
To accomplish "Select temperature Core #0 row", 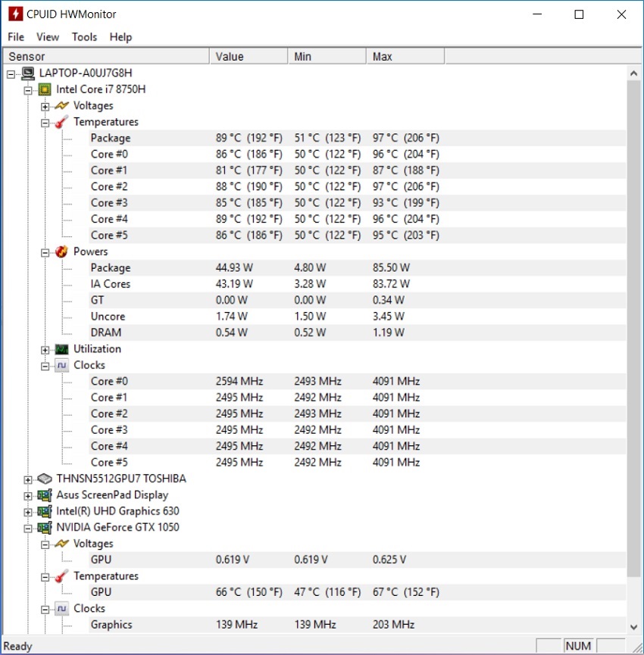I will 358,154.
